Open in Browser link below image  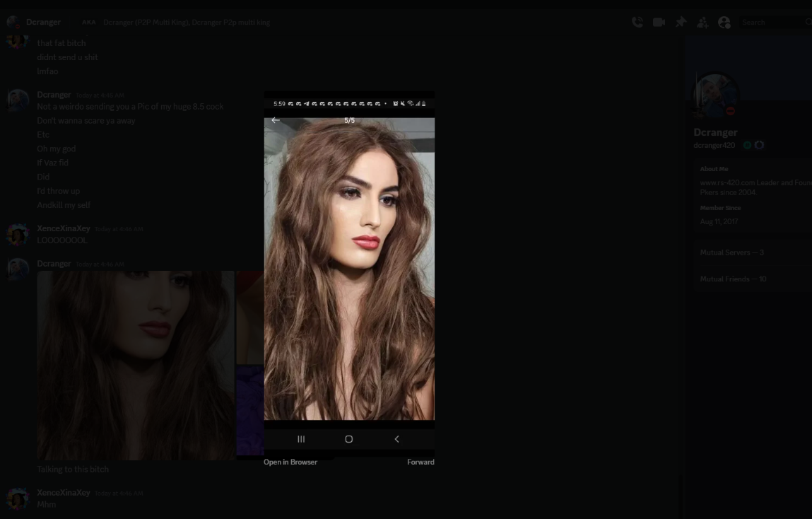(290, 462)
